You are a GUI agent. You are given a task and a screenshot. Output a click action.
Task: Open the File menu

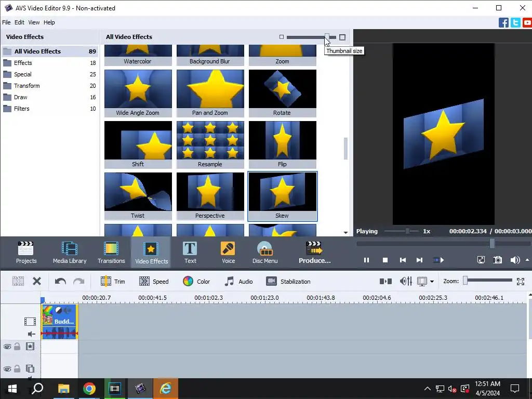(x=6, y=22)
